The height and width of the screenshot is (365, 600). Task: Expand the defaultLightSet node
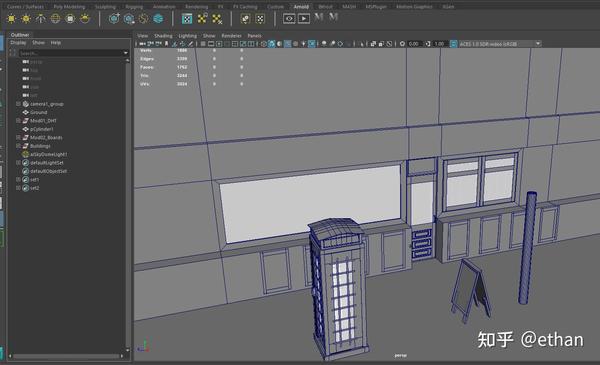[18, 163]
